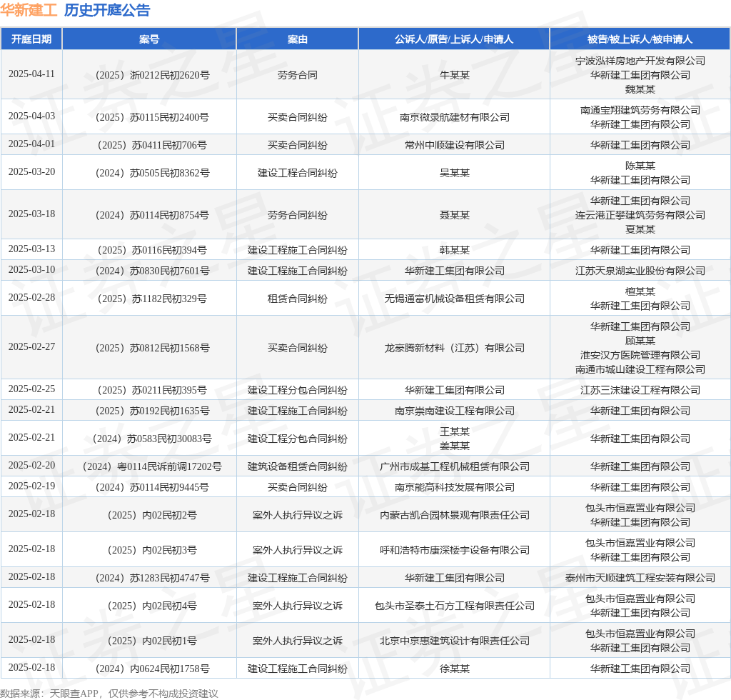This screenshot has width=731, height=700.
Task: Click plaintiff 常州中顺建设有限公司
Action: 455,145
